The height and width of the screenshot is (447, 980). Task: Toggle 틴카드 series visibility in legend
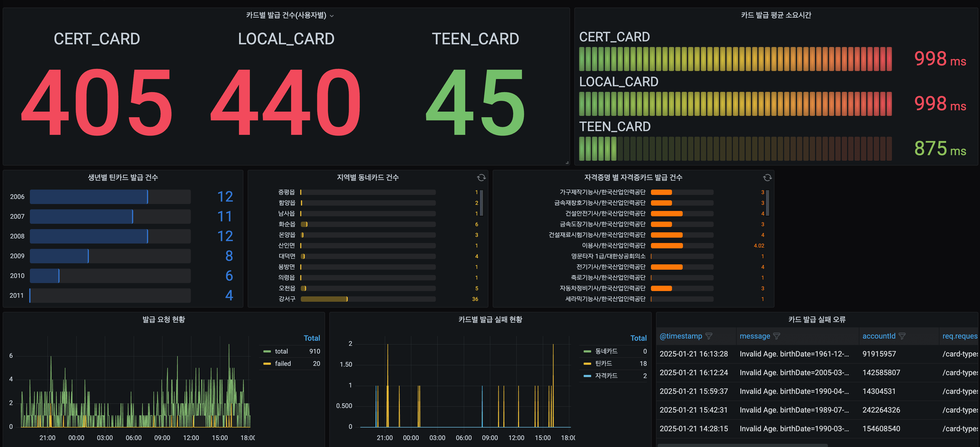coord(603,364)
